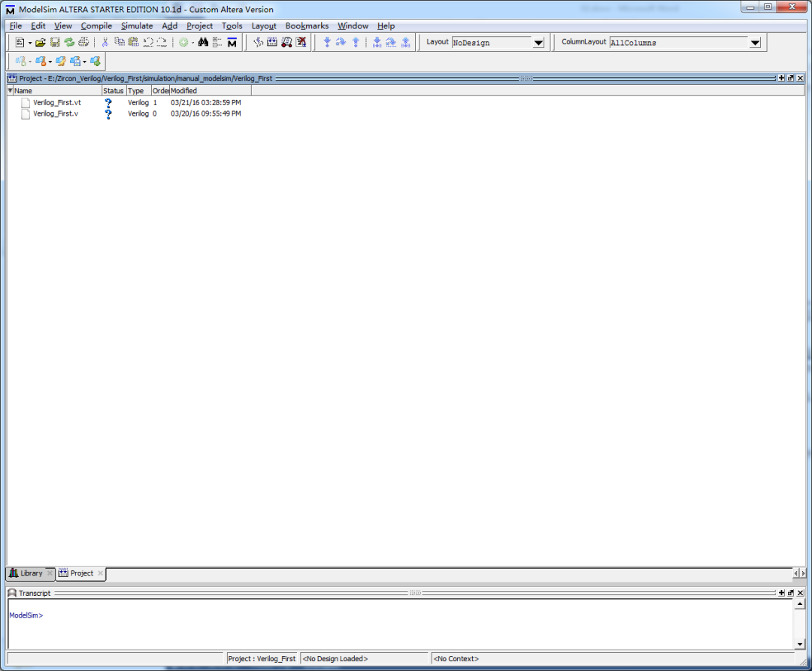Open the Window menu
This screenshot has width=812, height=671.
[x=353, y=26]
